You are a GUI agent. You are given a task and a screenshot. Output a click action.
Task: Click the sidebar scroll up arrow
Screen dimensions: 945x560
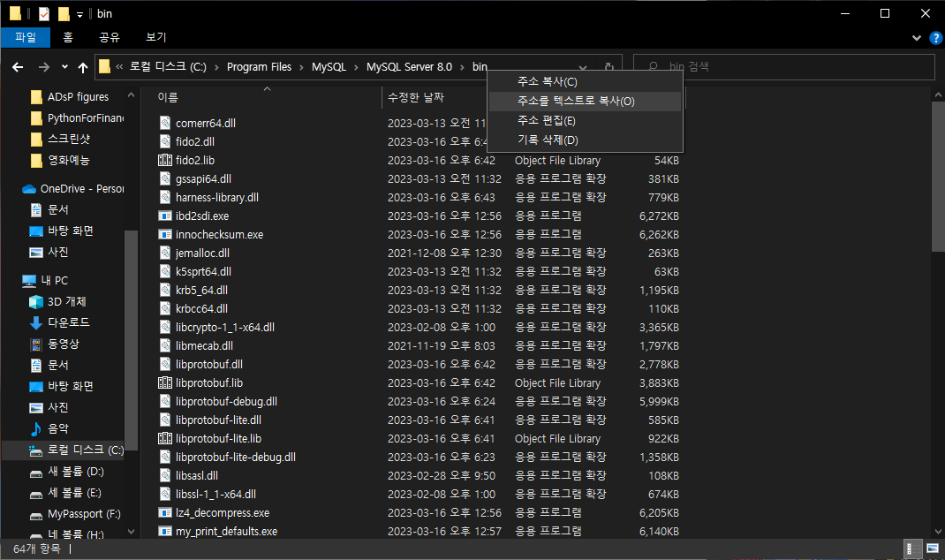pos(131,95)
